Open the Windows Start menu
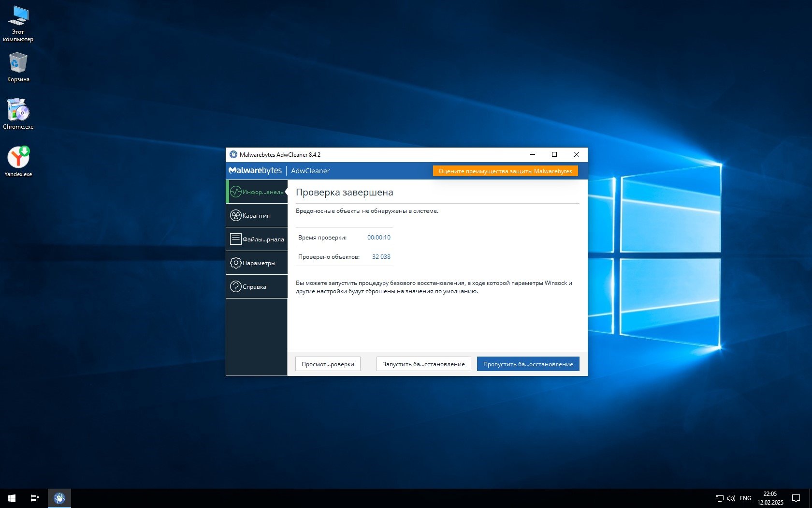The image size is (812, 508). tap(12, 498)
